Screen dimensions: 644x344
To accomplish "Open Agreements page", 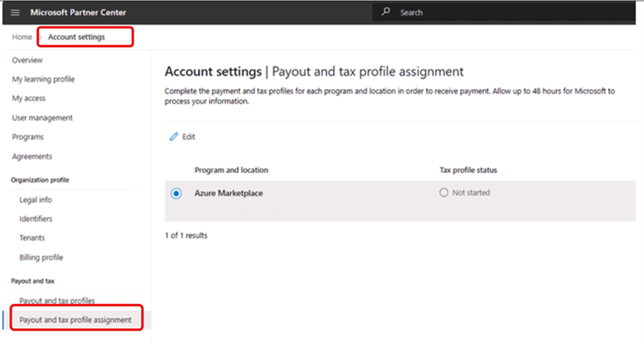I will [x=32, y=156].
